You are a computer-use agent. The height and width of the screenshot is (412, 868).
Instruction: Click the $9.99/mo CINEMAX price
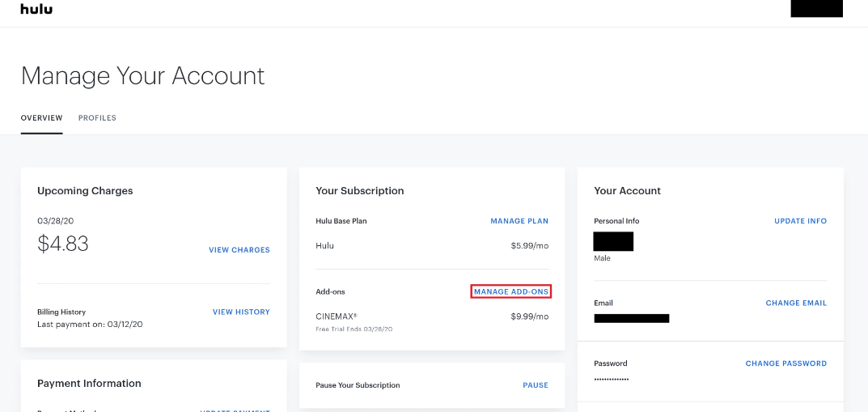(530, 316)
